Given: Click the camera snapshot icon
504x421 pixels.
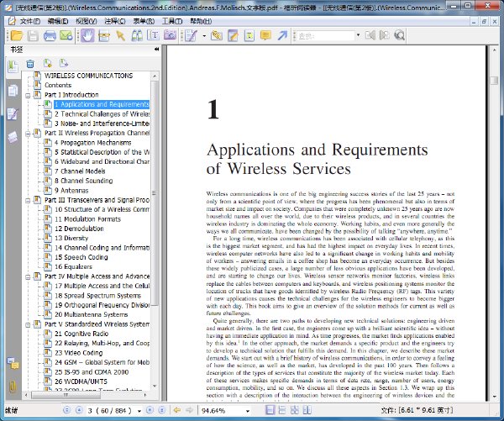Looking at the screenshot, I should click(170, 35).
